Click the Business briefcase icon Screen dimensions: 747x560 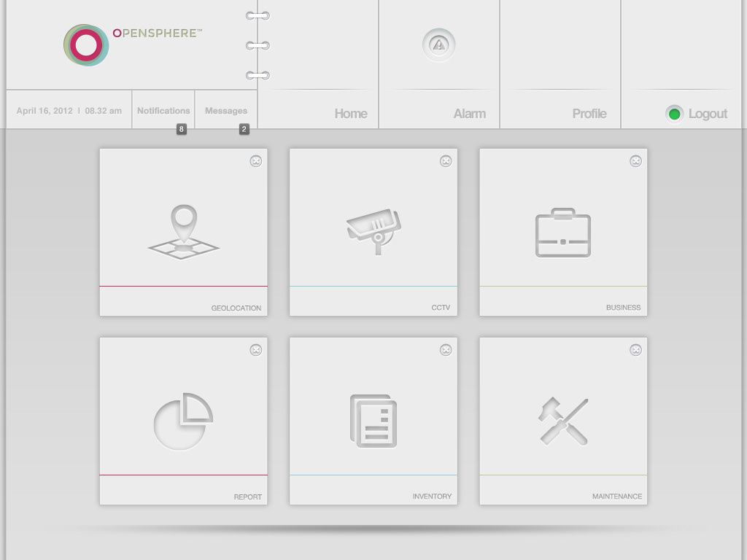click(563, 233)
